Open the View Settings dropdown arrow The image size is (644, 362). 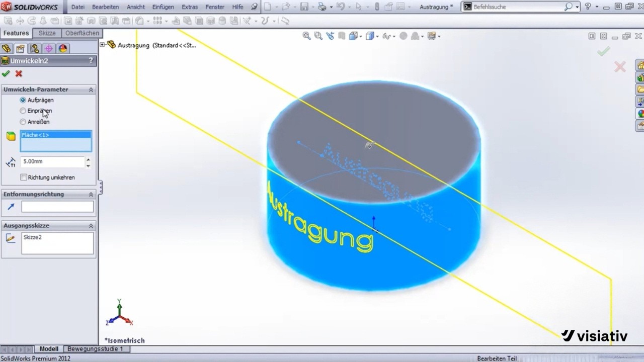point(439,36)
